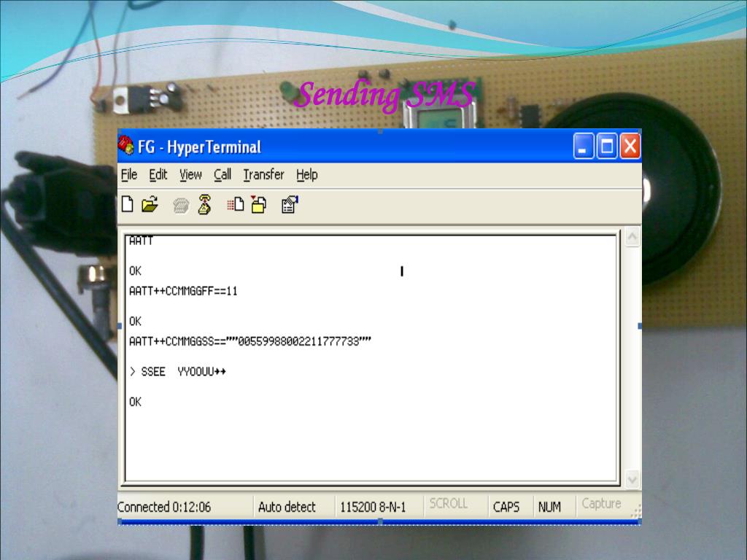Click the Auto detect status entry

point(287,507)
